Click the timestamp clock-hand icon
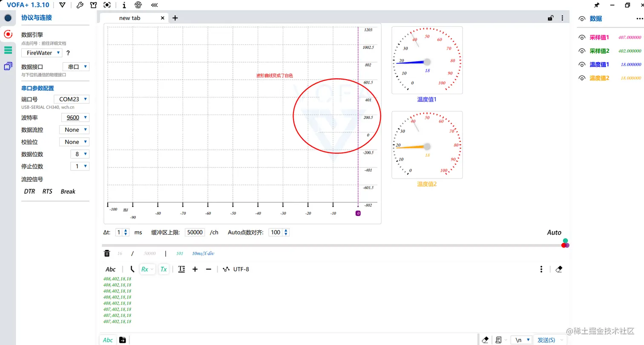 pyautogui.click(x=132, y=269)
